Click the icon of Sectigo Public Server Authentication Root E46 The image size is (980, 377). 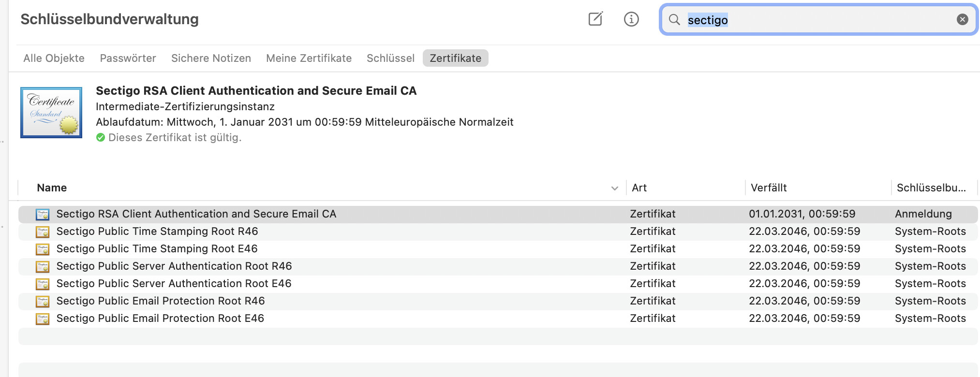click(43, 284)
